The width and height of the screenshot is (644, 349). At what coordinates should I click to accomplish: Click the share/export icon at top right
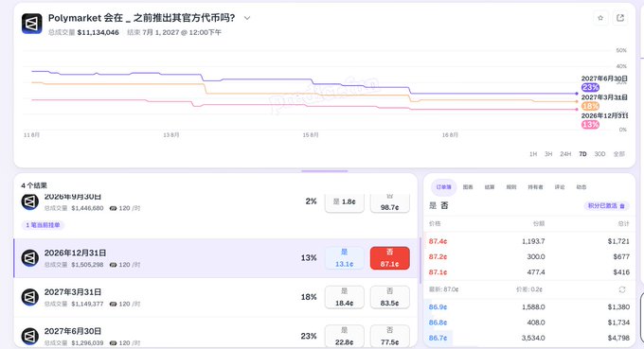(x=620, y=18)
